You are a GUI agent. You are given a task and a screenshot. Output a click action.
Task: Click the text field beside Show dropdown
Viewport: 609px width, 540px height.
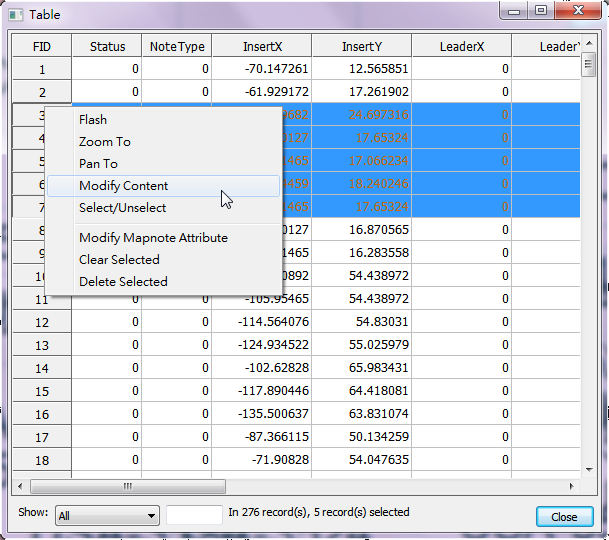point(194,514)
